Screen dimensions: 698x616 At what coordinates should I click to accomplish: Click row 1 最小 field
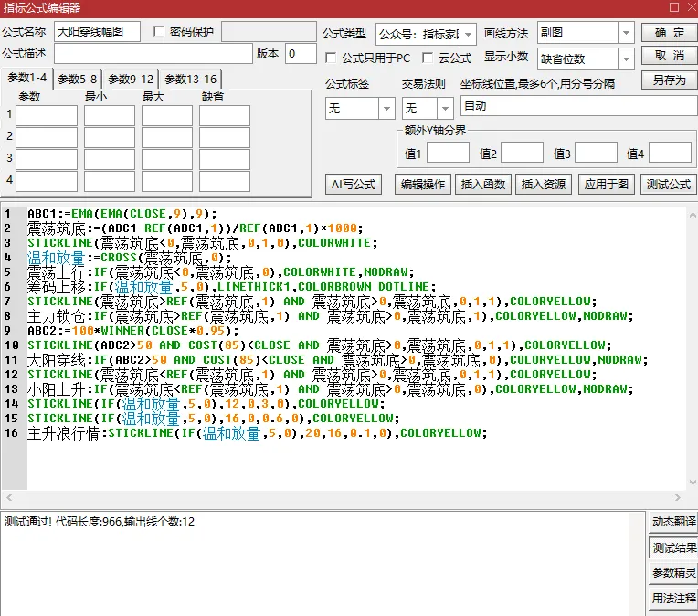pos(110,116)
